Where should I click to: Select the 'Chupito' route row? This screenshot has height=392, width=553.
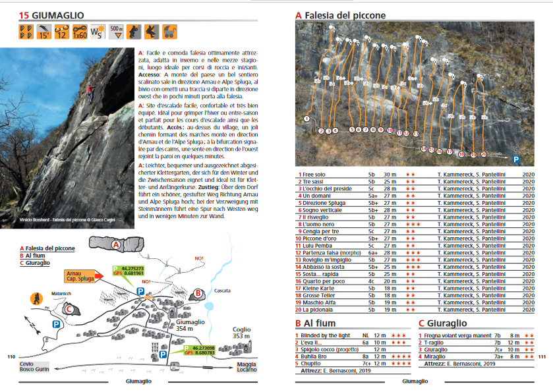(353, 364)
